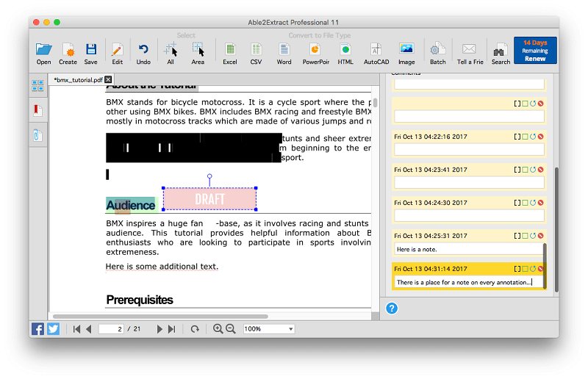Select the DRAFT stamp annotation
The image size is (588, 379).
(x=209, y=199)
